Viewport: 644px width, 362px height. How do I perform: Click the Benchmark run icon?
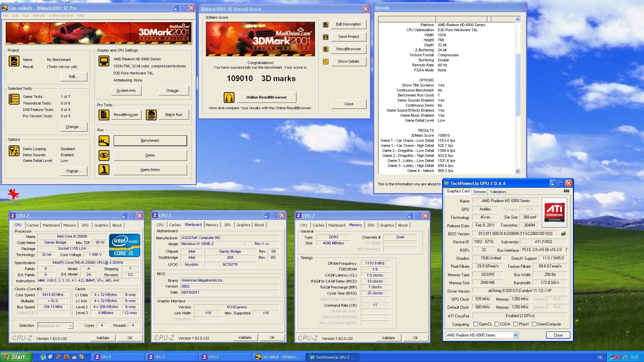104,141
